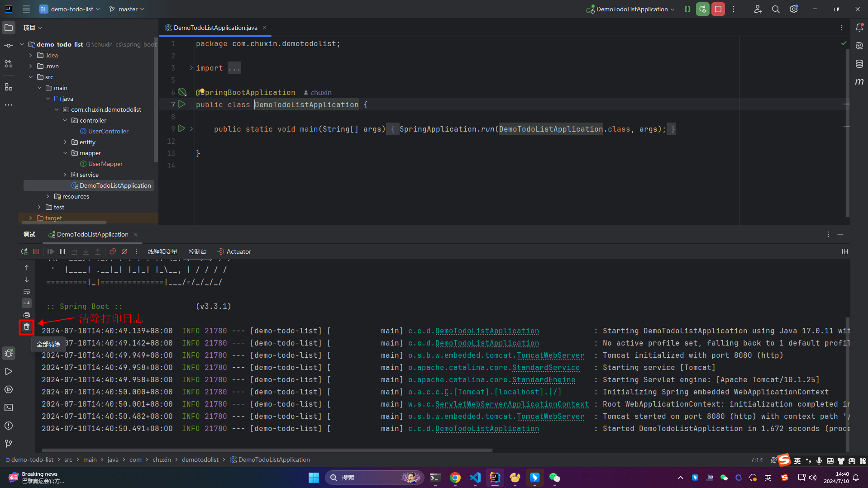Show more tool windows ellipsis
The image size is (868, 488).
click(x=9, y=104)
